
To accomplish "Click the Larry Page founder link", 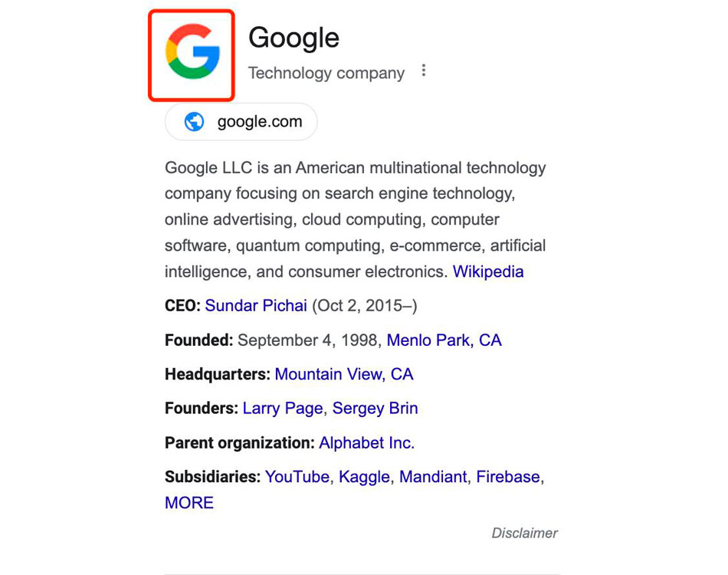I will point(283,409).
